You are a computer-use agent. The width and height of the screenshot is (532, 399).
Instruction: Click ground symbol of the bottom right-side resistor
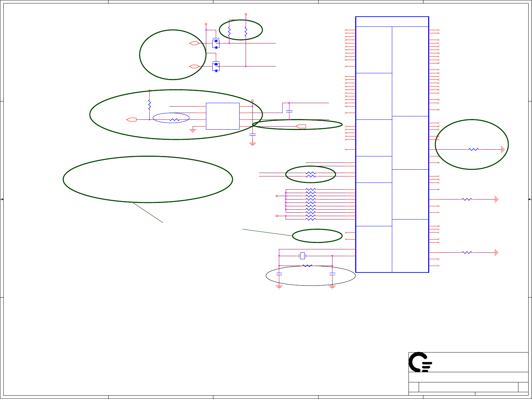tap(497, 252)
